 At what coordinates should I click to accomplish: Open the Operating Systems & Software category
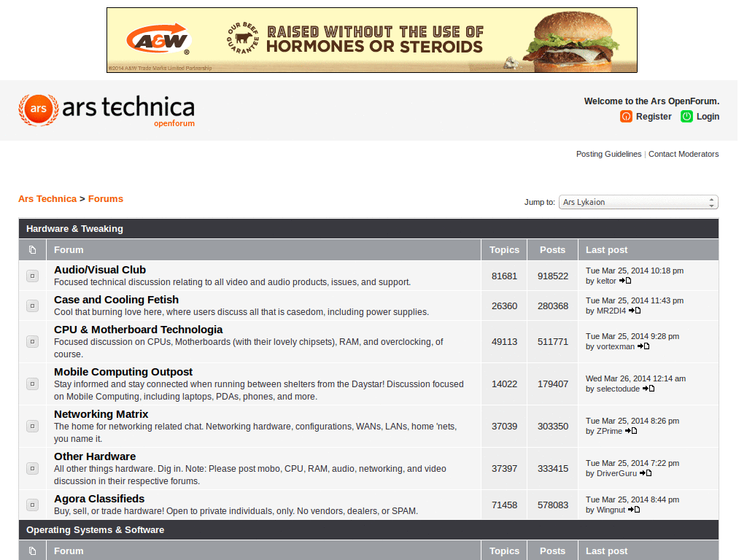96,530
